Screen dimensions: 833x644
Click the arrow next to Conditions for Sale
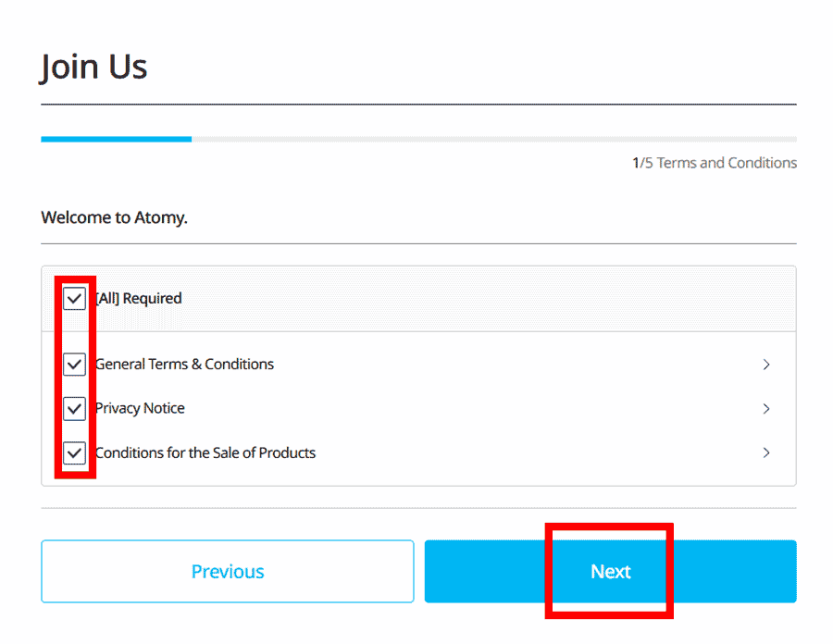point(766,452)
